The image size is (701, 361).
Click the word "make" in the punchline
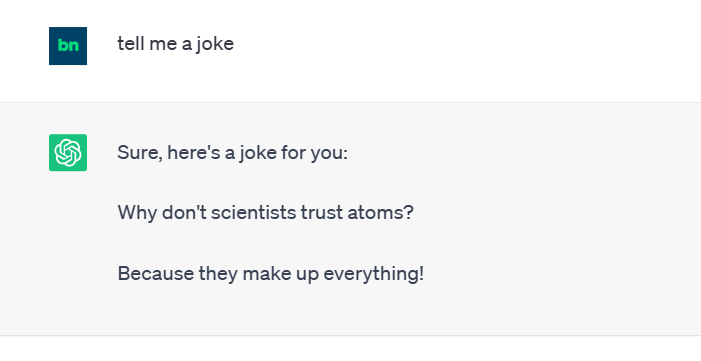point(266,273)
